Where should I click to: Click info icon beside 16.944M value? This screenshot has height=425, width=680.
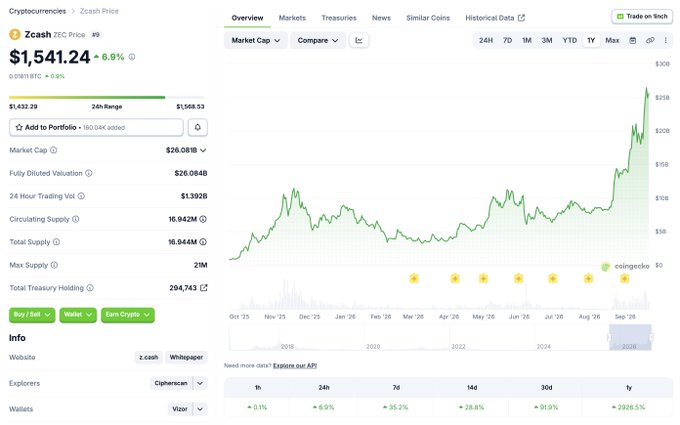tap(203, 242)
